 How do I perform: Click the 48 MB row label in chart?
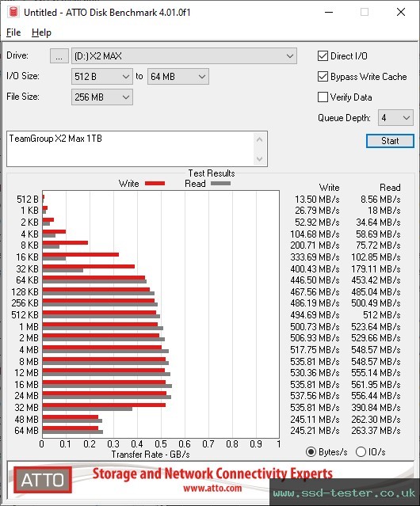coord(26,419)
